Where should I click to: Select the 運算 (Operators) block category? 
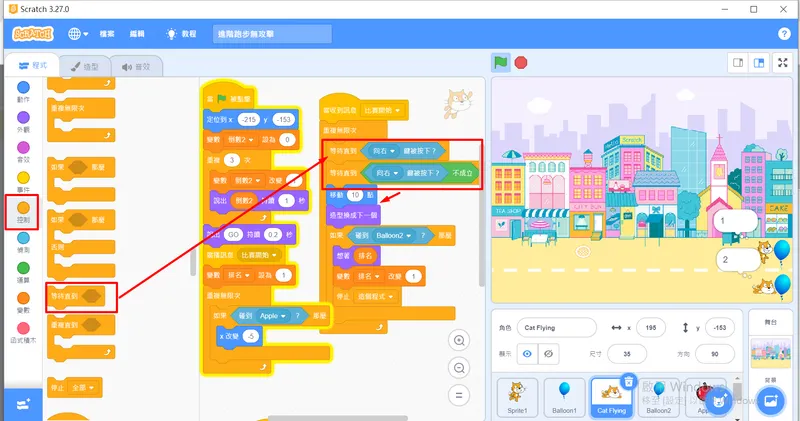23,273
